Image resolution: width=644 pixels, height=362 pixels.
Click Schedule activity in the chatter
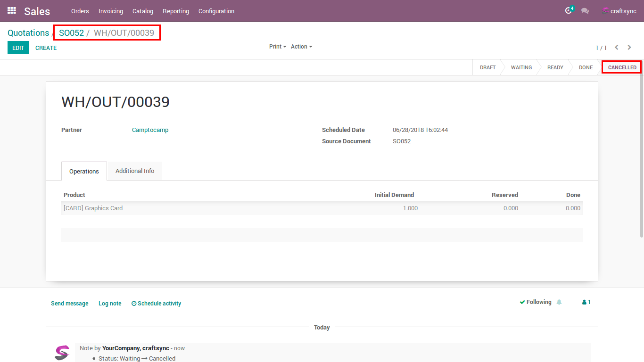tap(156, 304)
